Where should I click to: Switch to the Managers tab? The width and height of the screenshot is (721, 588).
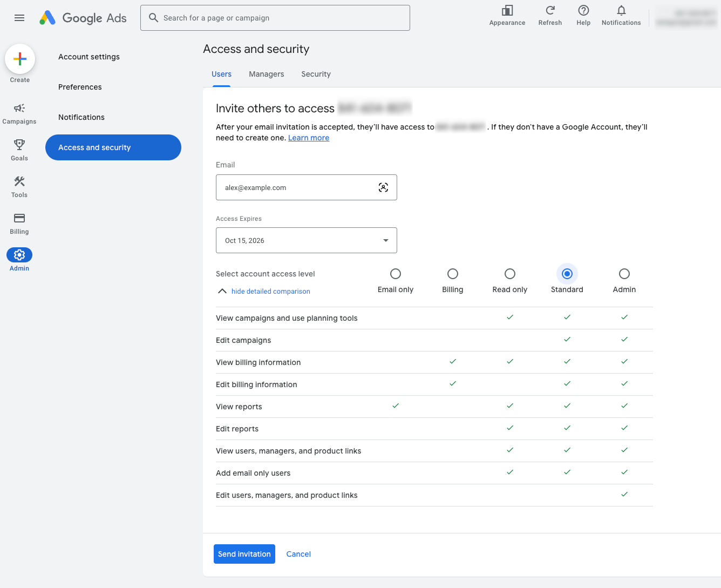tap(266, 74)
